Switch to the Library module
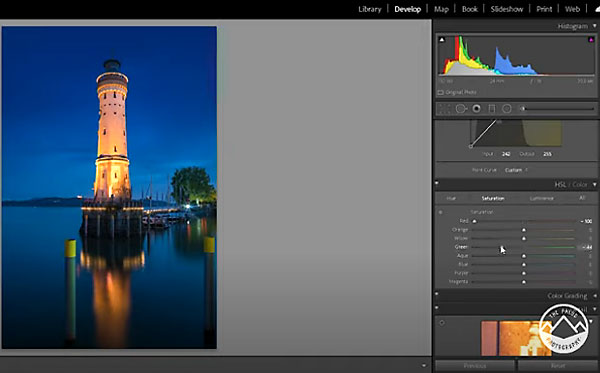 coord(370,9)
